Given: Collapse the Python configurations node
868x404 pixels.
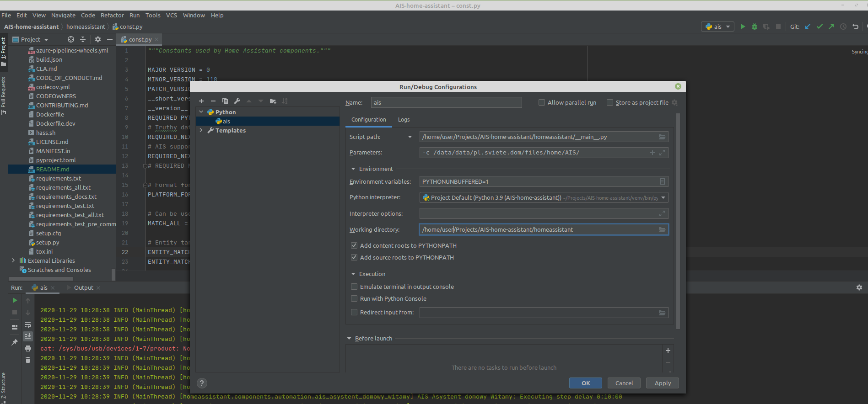Looking at the screenshot, I should point(201,112).
